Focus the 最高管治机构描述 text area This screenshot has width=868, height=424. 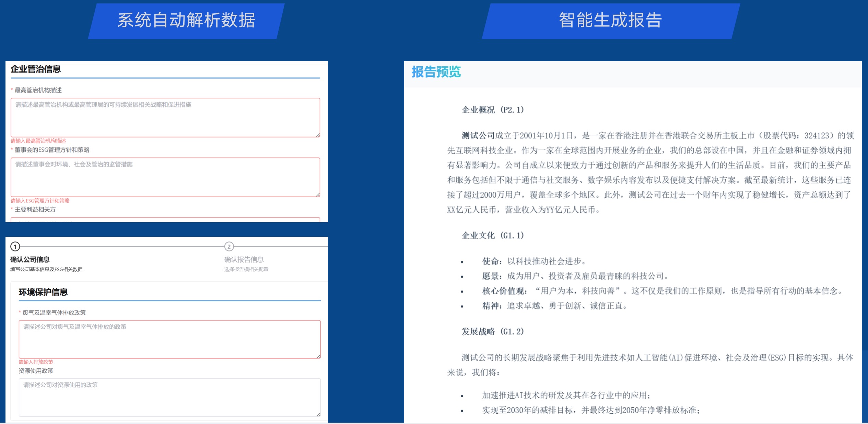click(x=165, y=118)
